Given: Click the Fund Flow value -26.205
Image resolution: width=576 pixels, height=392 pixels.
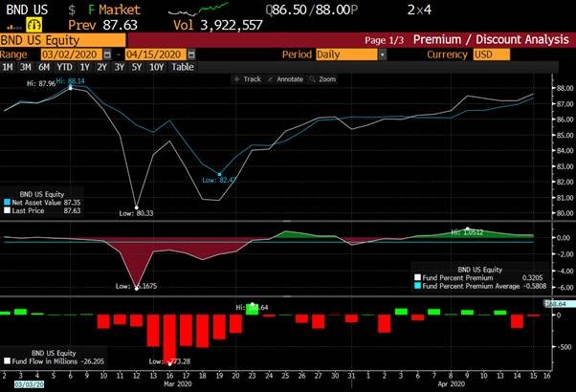Looking at the screenshot, I should [92, 361].
